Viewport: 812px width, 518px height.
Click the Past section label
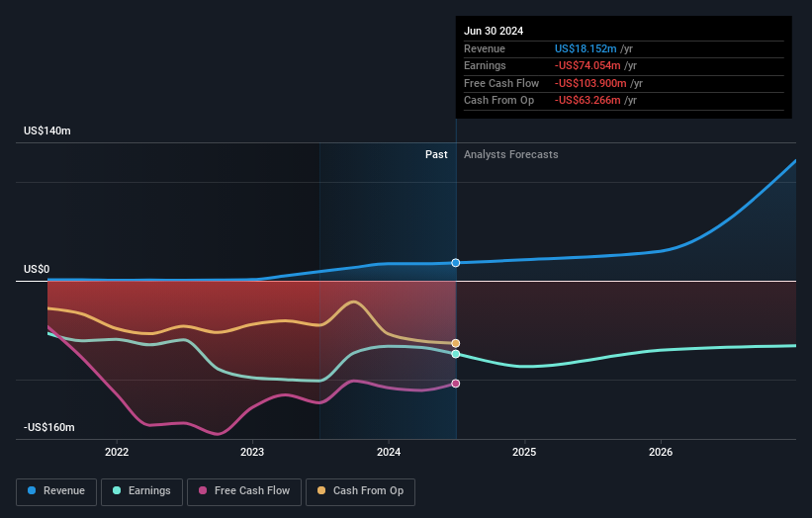[x=436, y=155]
